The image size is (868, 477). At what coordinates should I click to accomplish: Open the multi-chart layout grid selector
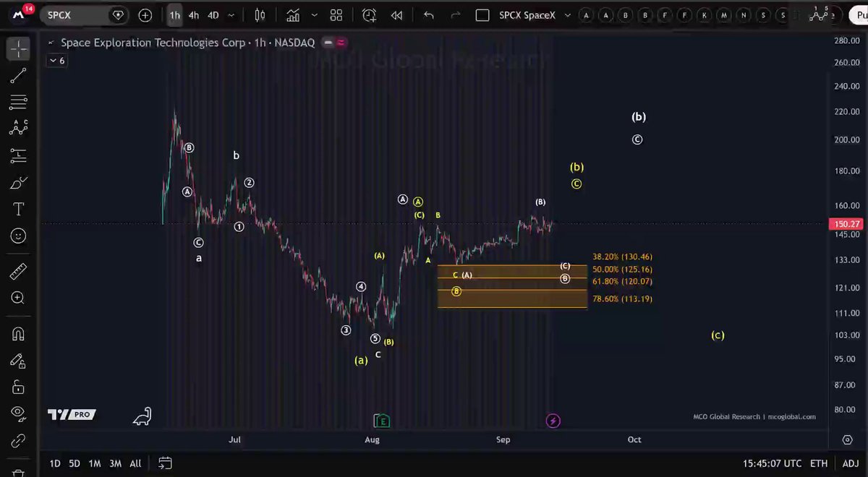[x=336, y=15]
